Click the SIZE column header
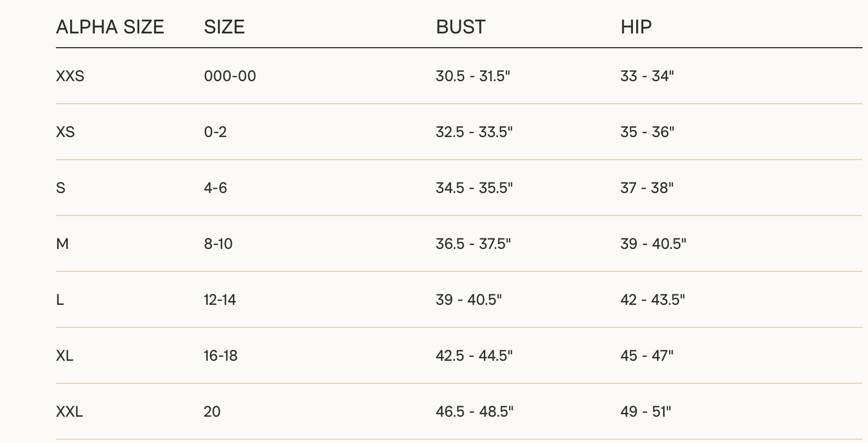This screenshot has height=443, width=868. click(224, 27)
